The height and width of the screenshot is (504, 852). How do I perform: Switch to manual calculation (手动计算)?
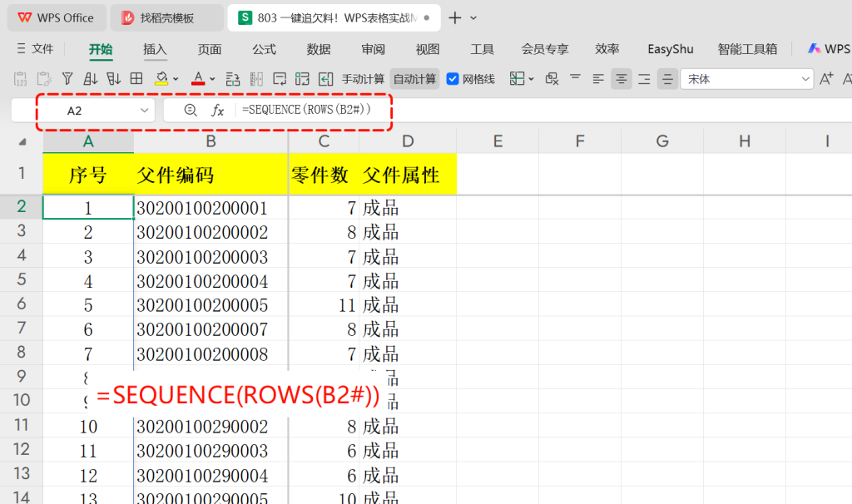click(x=363, y=79)
